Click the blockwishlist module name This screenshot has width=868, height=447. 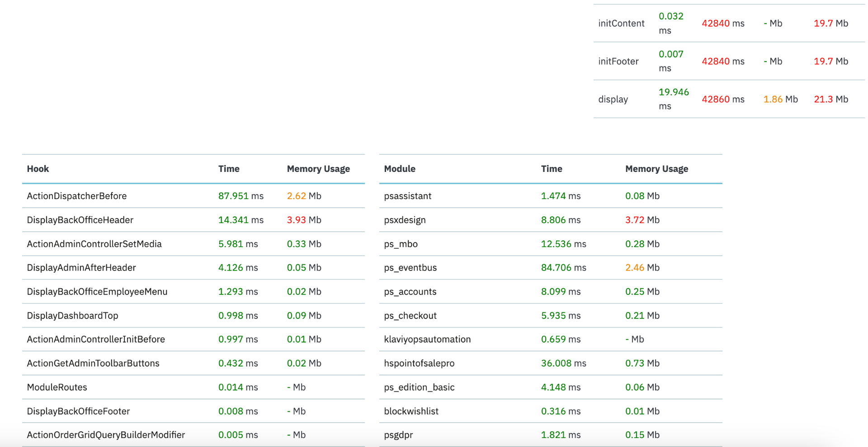point(411,411)
